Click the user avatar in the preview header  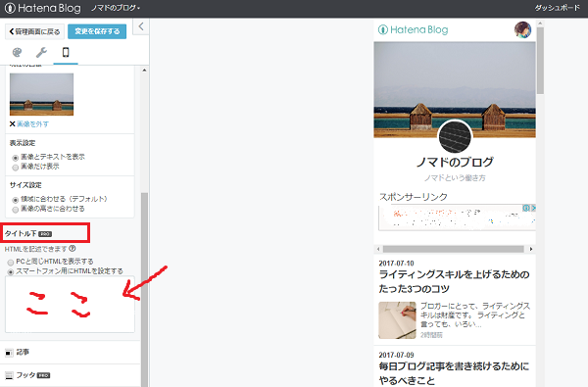[x=522, y=29]
